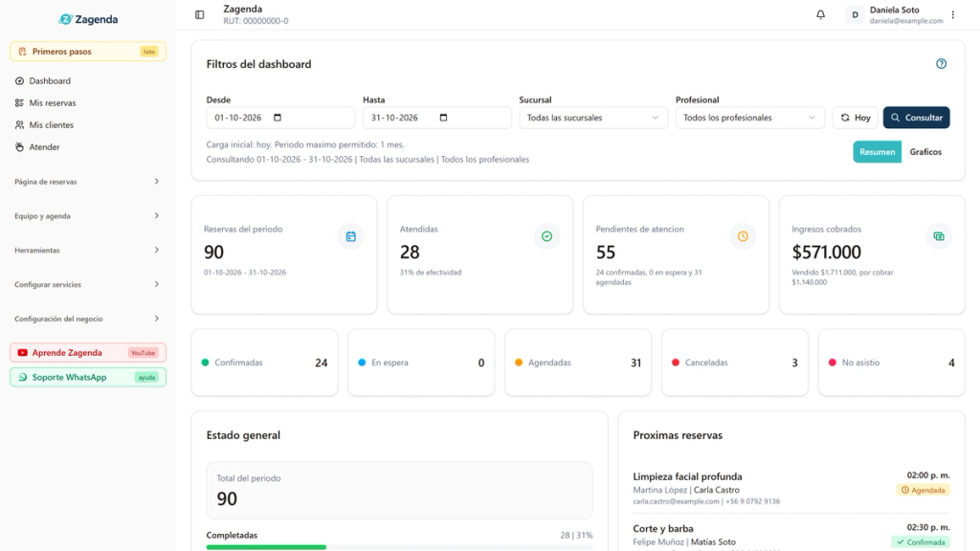Click the Completadas progress bar
Screen dimensions: 980x551
[399, 547]
